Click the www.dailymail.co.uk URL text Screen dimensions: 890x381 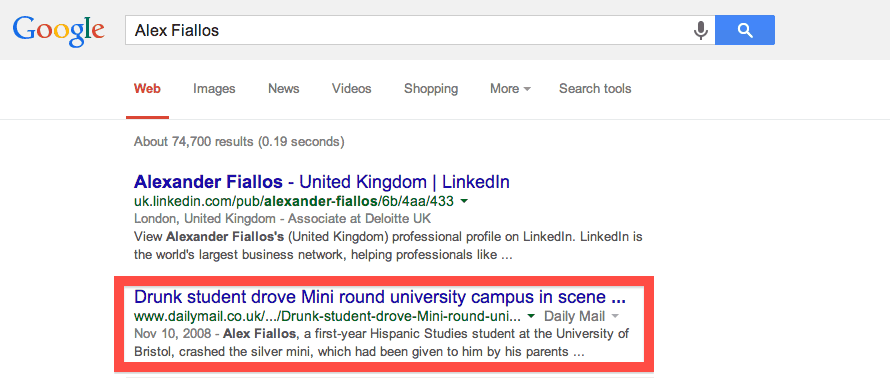[328, 316]
